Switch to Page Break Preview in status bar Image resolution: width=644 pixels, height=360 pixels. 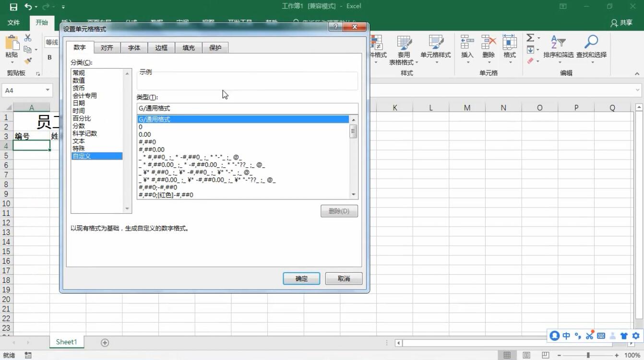point(545,355)
